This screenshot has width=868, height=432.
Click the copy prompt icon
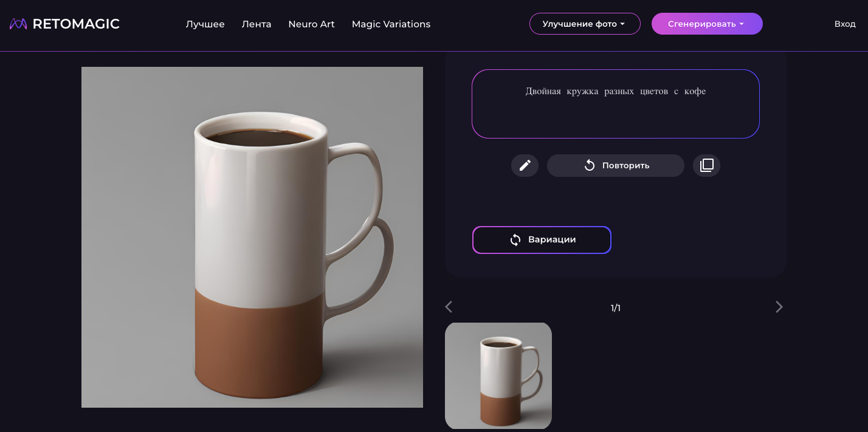coord(706,165)
